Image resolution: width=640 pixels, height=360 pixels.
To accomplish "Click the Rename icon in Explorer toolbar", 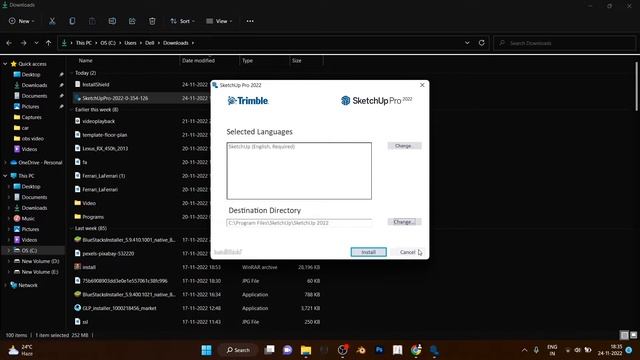I will (112, 21).
